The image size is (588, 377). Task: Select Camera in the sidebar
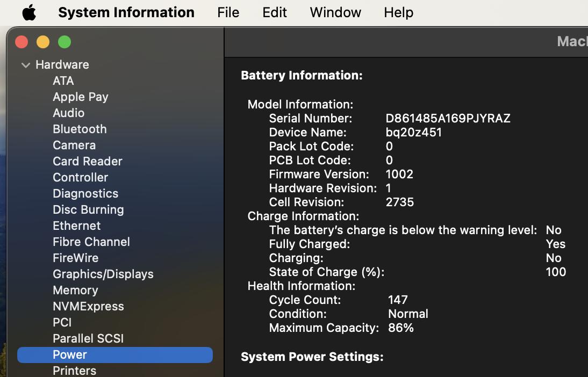point(74,145)
